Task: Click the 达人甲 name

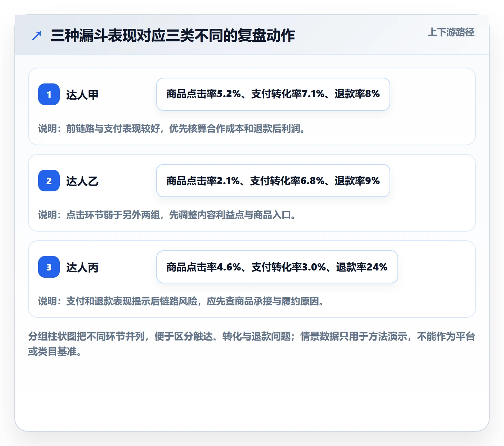Action: pos(82,95)
